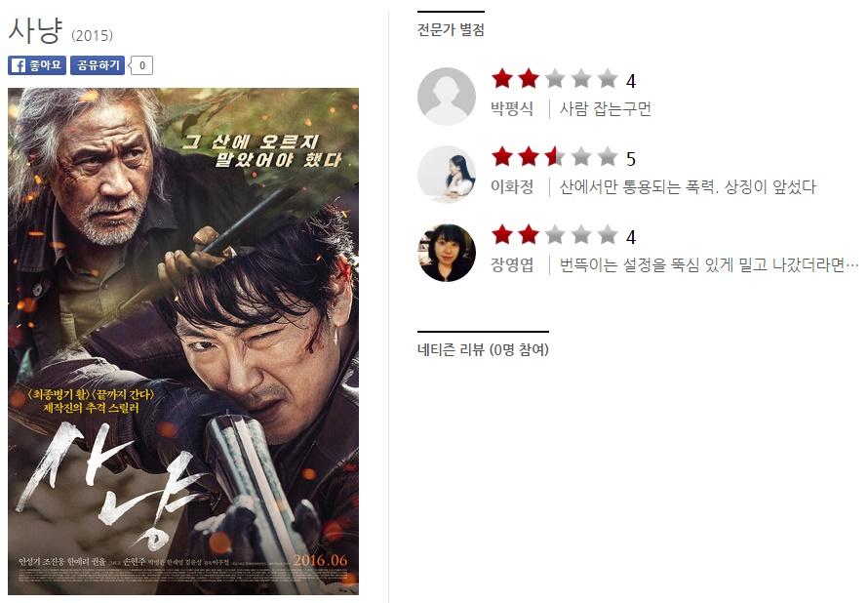Click the 전문가 별점 section heading

(451, 30)
